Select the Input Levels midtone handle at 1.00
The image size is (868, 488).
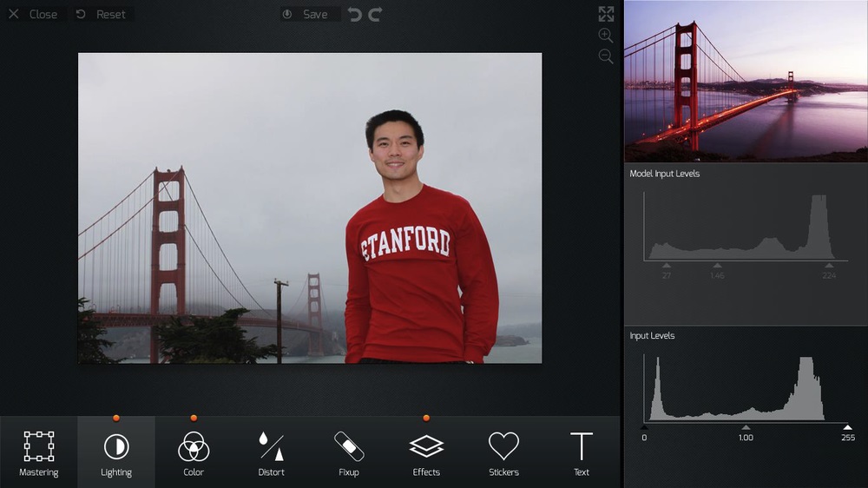point(746,427)
